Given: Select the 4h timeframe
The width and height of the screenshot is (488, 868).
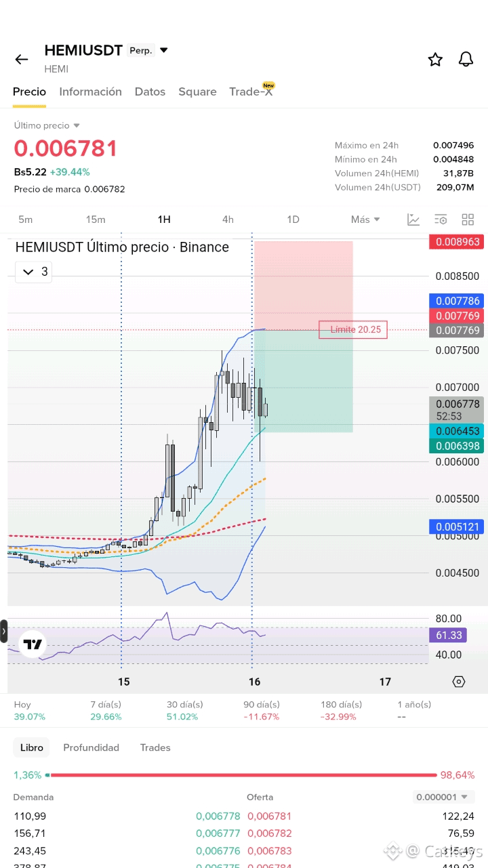Looking at the screenshot, I should pyautogui.click(x=228, y=220).
